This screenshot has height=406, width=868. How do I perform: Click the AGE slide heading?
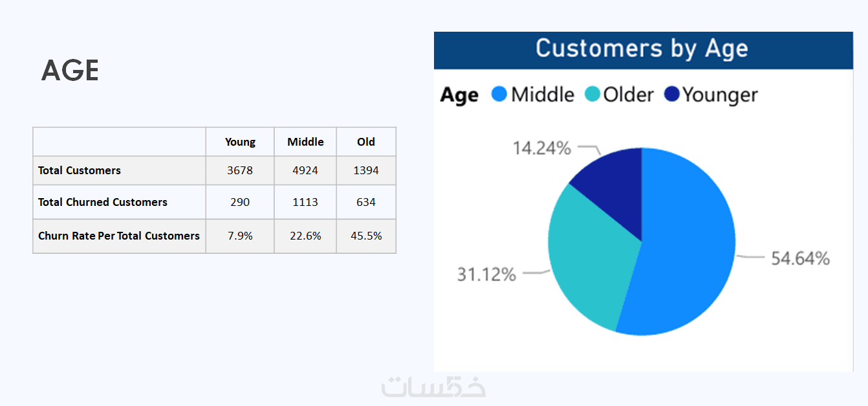(x=70, y=71)
